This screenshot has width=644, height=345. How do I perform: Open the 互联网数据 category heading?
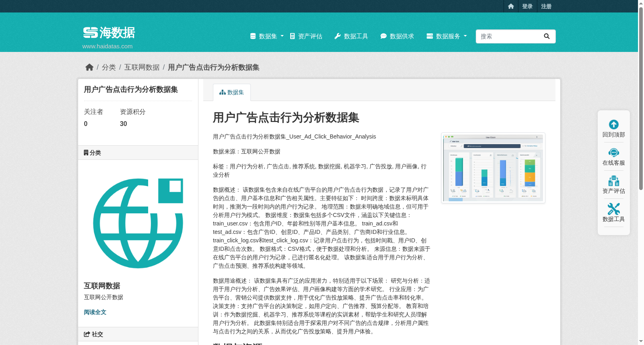102,286
